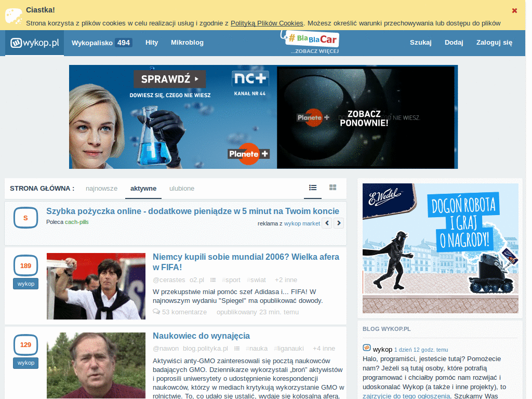Expand +2 inne tags
Screen dimensions: 532x399
point(286,280)
